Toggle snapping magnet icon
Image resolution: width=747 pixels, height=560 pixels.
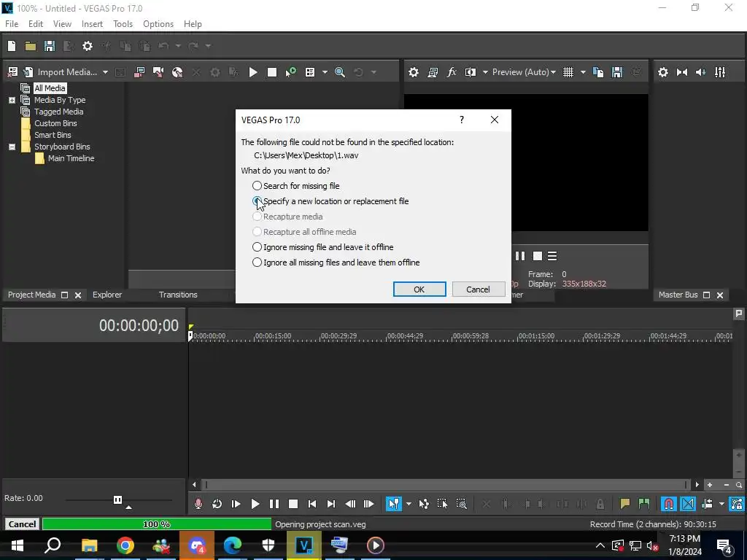click(x=668, y=504)
